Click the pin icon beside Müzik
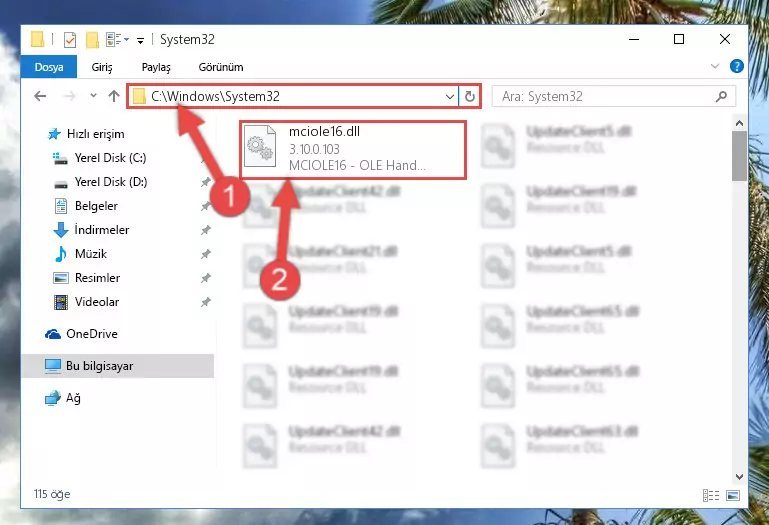The height and width of the screenshot is (525, 769). point(205,254)
